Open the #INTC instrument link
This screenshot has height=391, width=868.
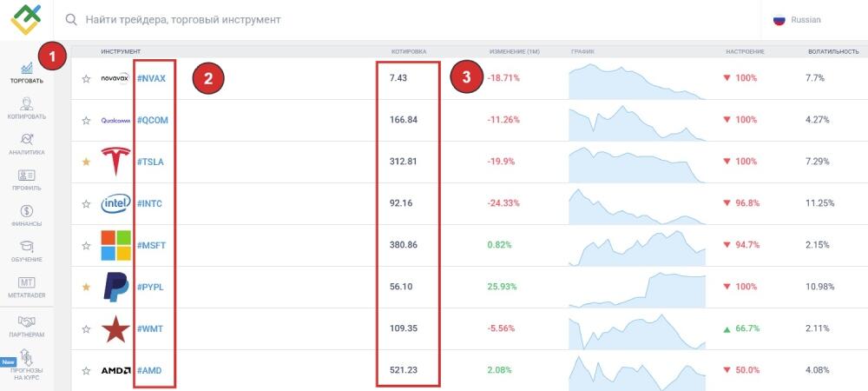click(149, 204)
